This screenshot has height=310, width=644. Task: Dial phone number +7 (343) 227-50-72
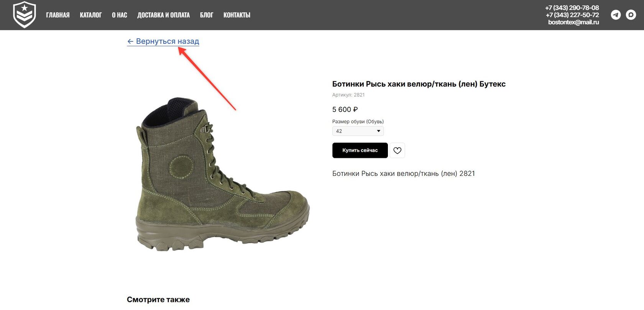[x=572, y=15]
